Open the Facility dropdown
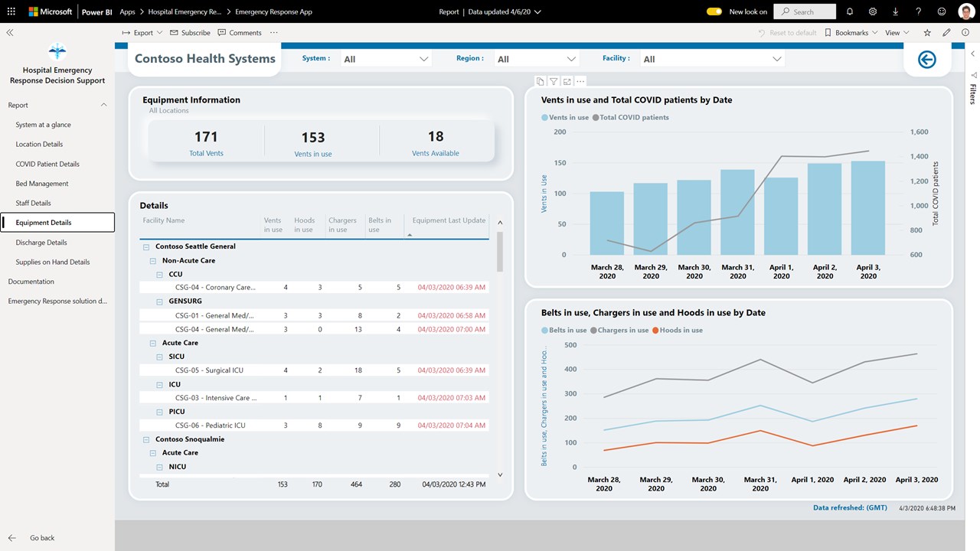This screenshot has width=980, height=551. 712,59
